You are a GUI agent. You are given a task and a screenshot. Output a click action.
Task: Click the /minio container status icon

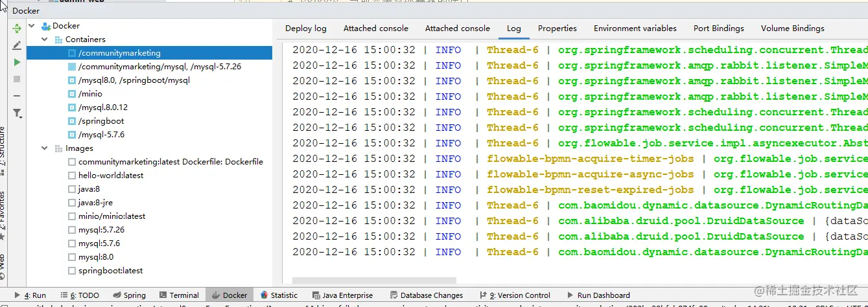coord(72,94)
